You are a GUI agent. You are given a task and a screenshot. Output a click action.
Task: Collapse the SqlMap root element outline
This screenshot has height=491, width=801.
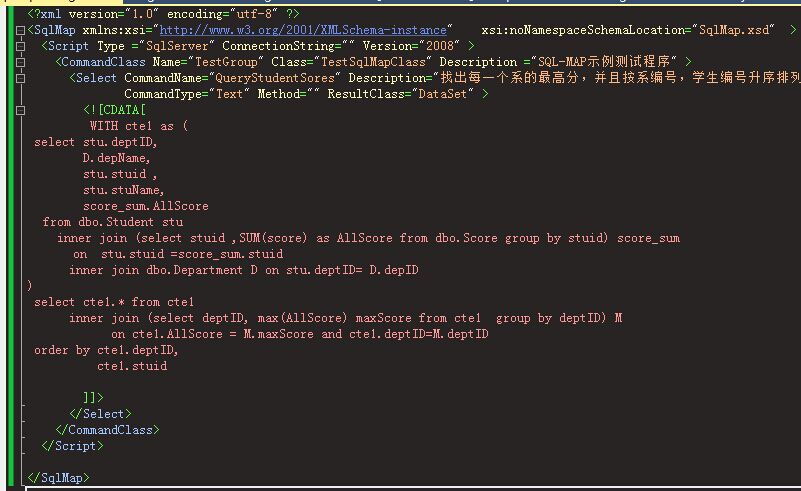click(x=20, y=31)
